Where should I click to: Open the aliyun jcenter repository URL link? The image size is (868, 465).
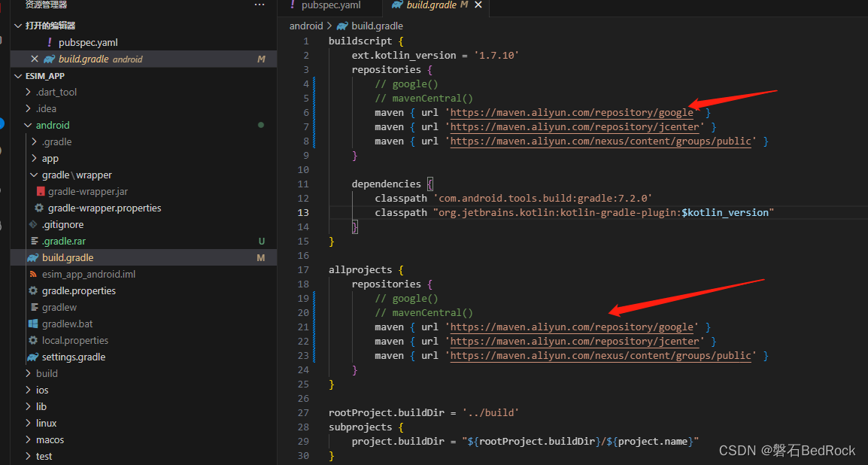point(573,126)
